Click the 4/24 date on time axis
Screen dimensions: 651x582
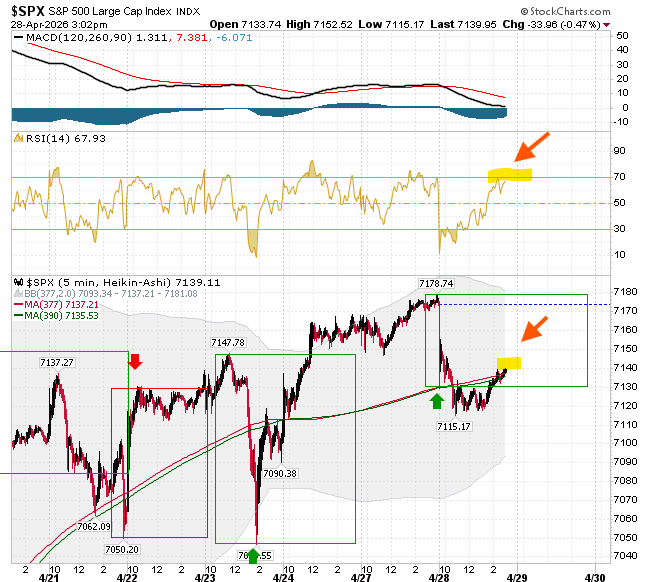283,577
